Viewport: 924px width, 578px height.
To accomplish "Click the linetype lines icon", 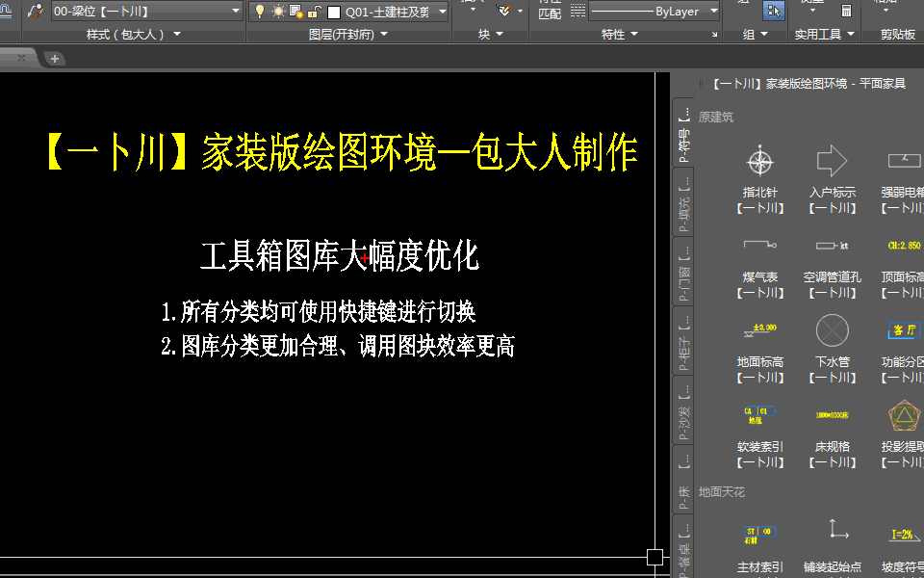I will click(578, 12).
